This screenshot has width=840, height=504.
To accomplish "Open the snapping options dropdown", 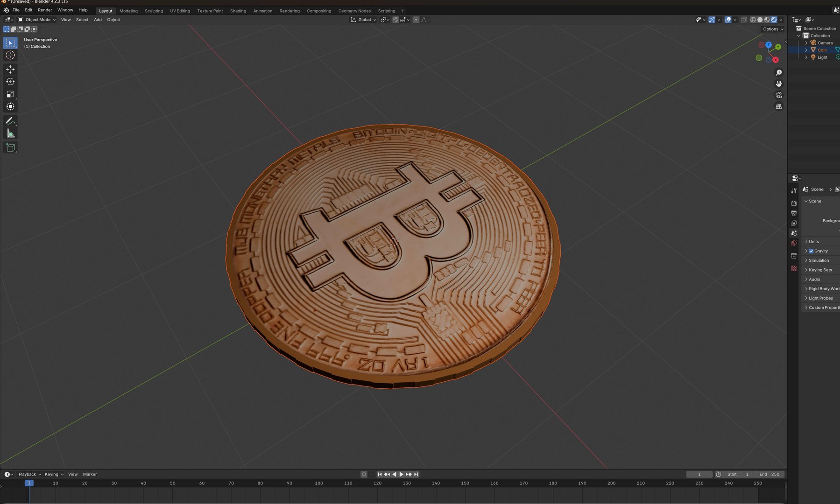I will click(405, 20).
